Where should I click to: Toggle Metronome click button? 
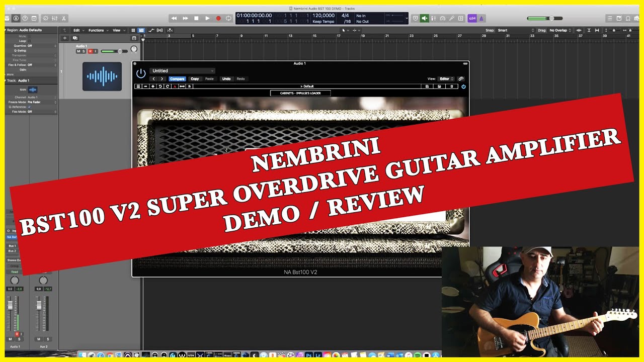pos(481,18)
